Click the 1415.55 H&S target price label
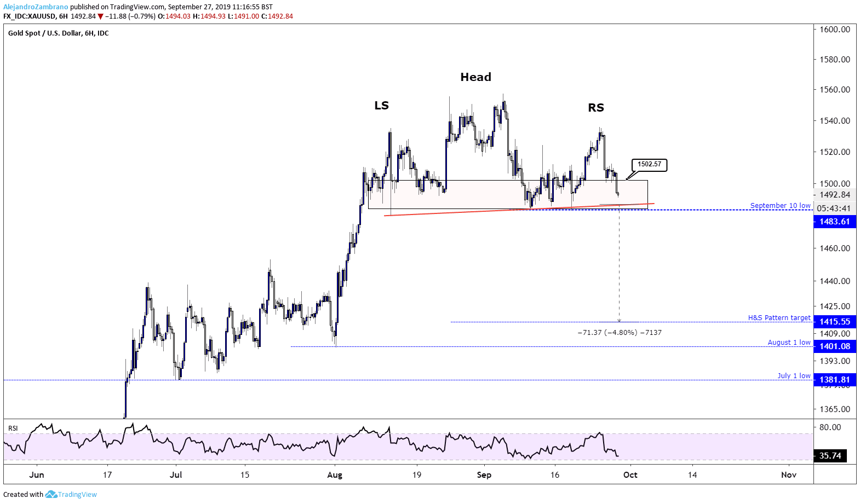Image resolution: width=860 pixels, height=504 pixels. click(x=835, y=322)
